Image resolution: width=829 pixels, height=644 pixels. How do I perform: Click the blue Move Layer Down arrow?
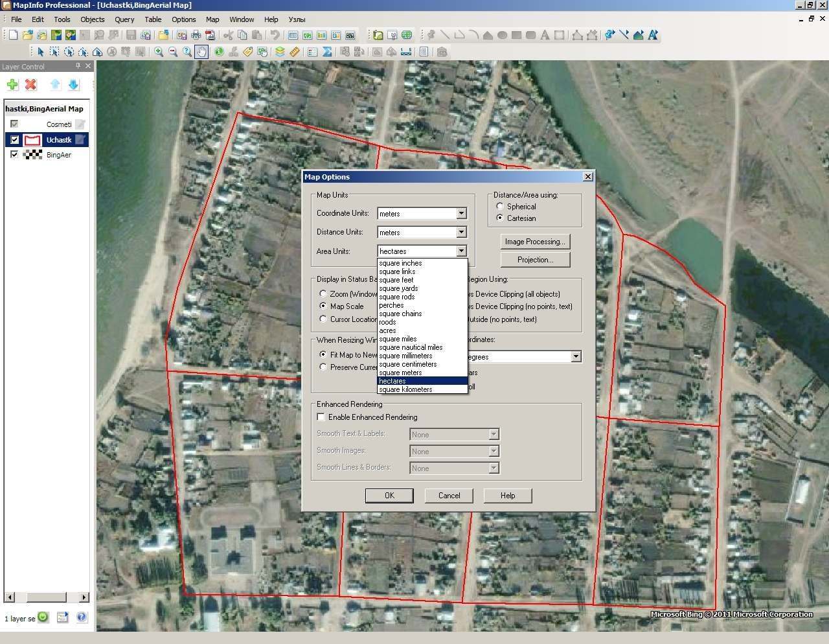(x=73, y=84)
